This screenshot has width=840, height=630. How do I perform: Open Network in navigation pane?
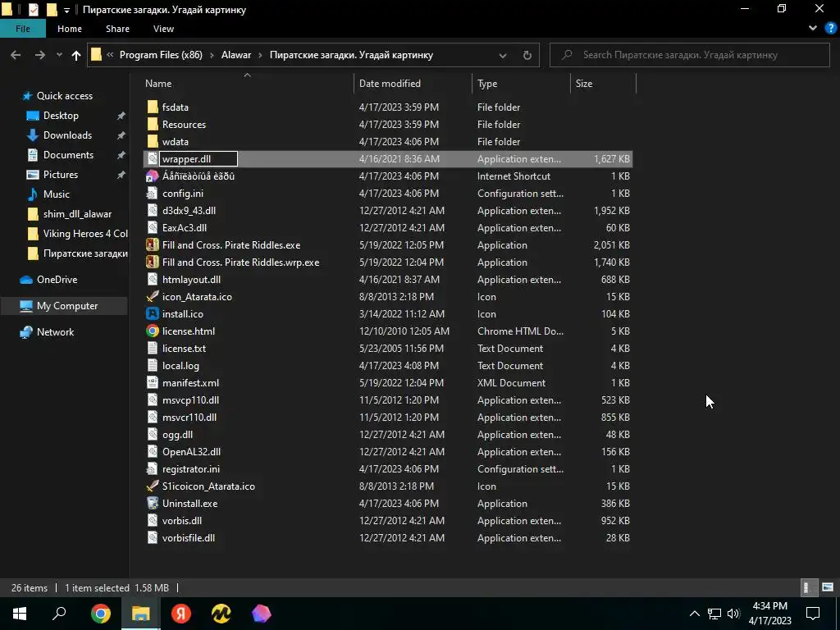pyautogui.click(x=55, y=332)
